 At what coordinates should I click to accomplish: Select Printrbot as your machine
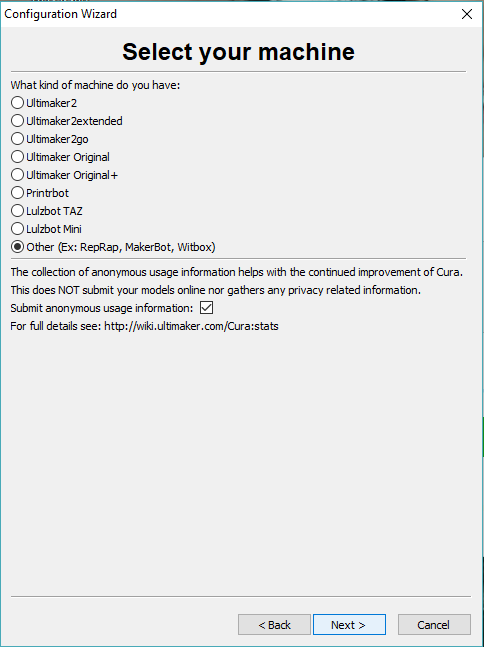tap(17, 193)
